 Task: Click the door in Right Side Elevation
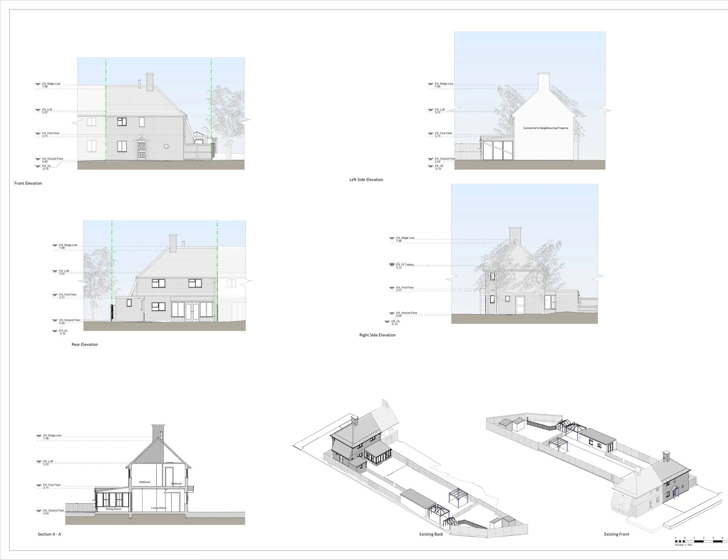(x=520, y=305)
